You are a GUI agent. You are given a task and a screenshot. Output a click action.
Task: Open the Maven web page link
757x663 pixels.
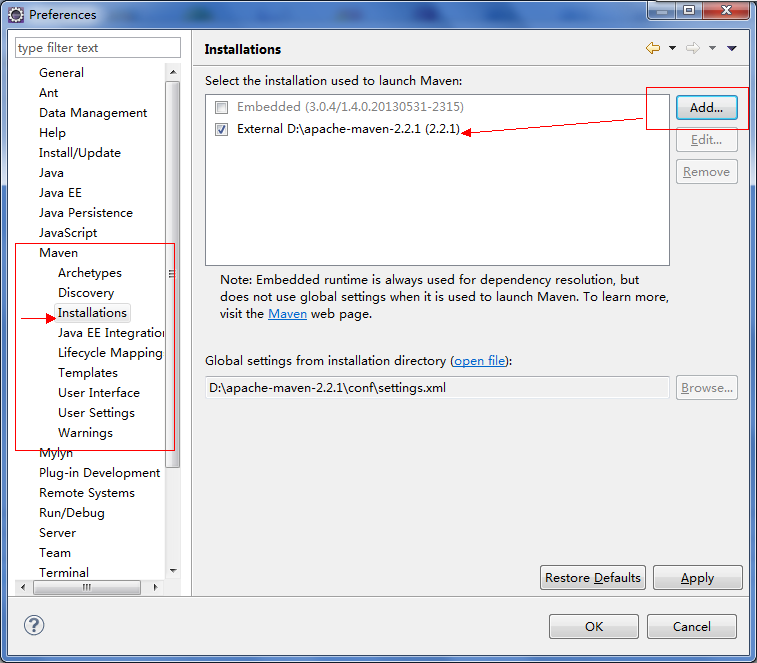(x=287, y=314)
